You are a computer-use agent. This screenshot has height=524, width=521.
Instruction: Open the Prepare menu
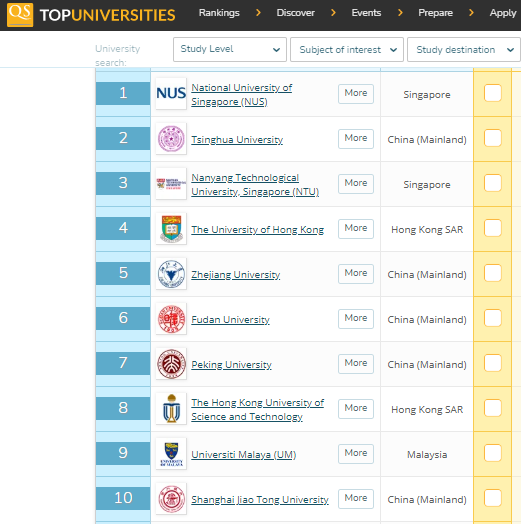click(435, 13)
